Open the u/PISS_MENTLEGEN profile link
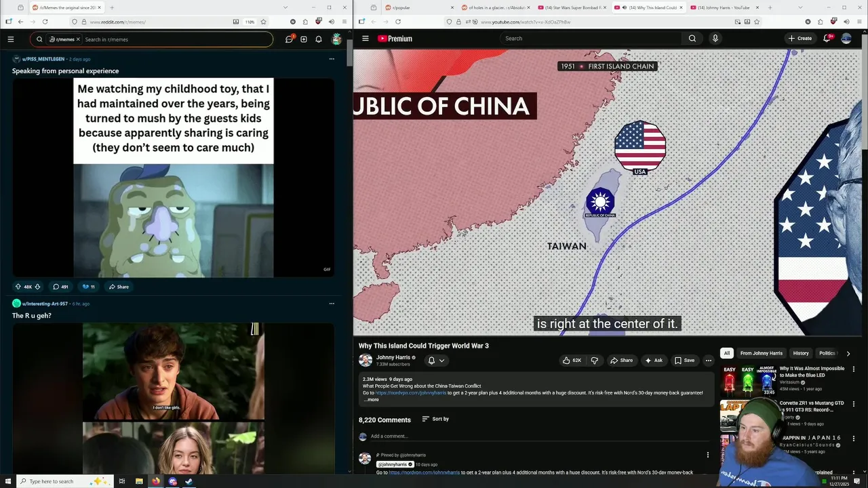This screenshot has width=868, height=488. [x=43, y=59]
